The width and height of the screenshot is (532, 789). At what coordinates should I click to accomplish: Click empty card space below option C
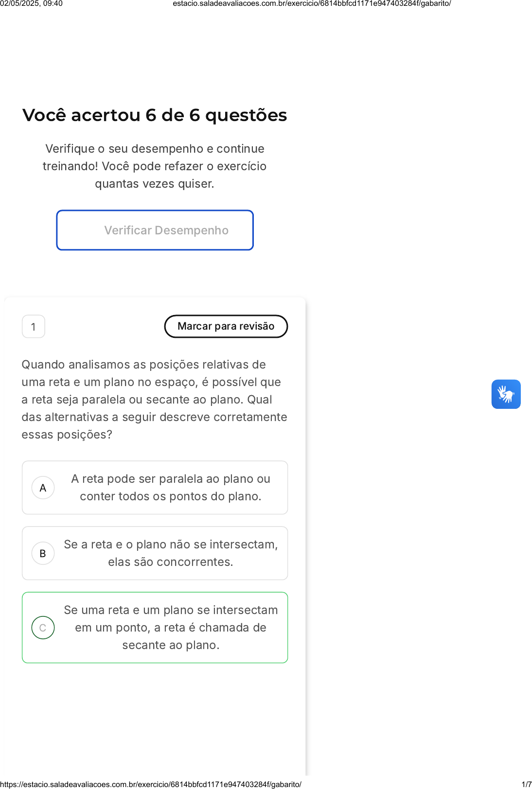pyautogui.click(x=155, y=715)
